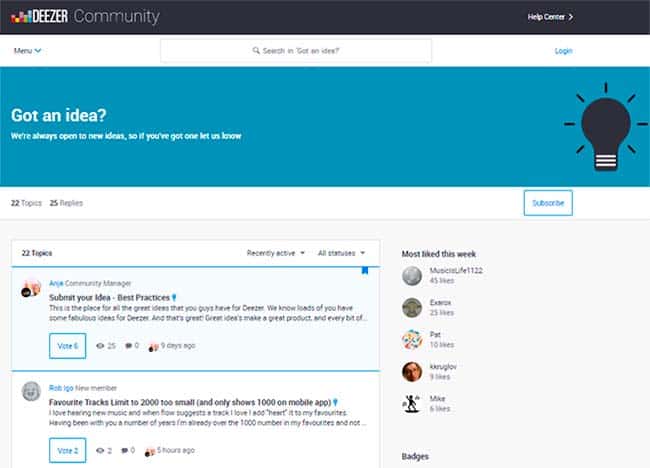Click the comment bubble icon in Rob Igo's topic
The height and width of the screenshot is (468, 650).
click(x=124, y=450)
